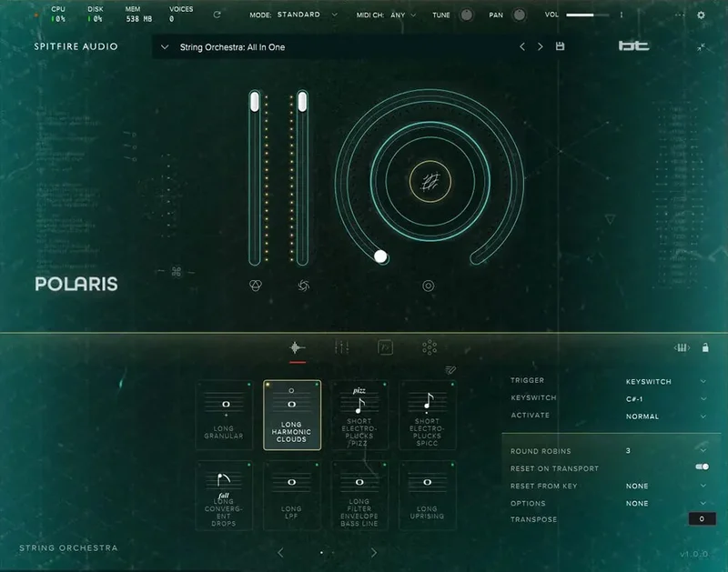Viewport: 728px width, 572px height.
Task: Click the center hash symbol in the dial
Action: [x=430, y=181]
